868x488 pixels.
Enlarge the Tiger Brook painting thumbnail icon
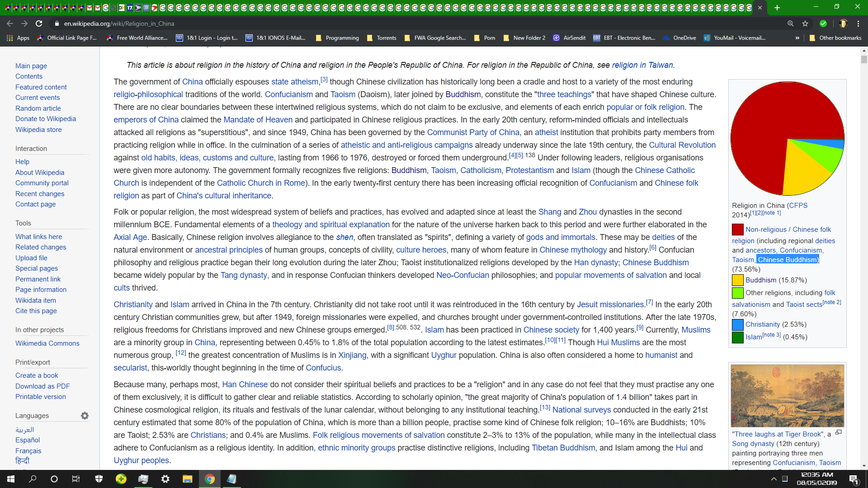pyautogui.click(x=839, y=432)
